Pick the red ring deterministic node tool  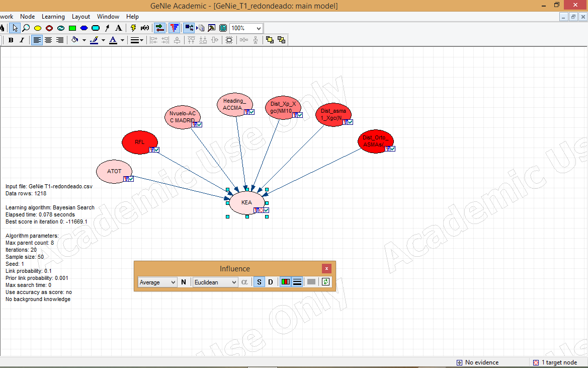(49, 28)
